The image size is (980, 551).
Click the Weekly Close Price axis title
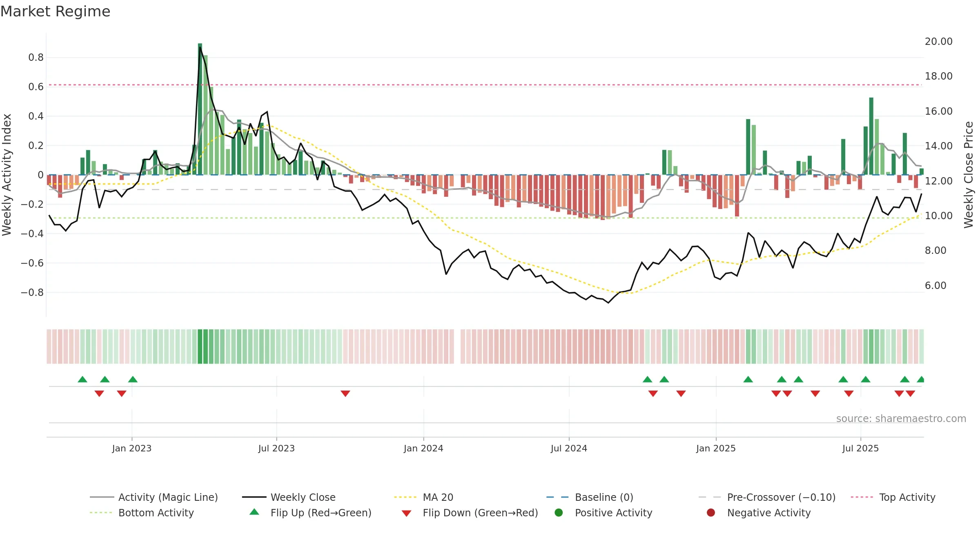[969, 175]
